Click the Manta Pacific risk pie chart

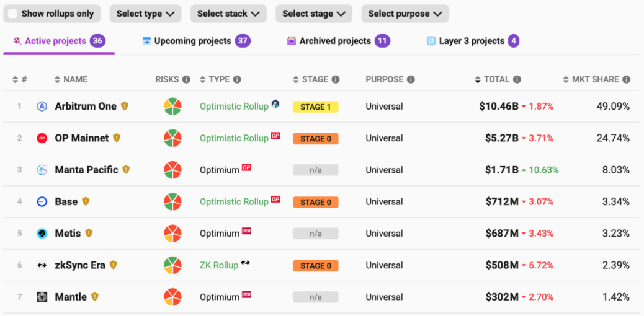tap(172, 170)
